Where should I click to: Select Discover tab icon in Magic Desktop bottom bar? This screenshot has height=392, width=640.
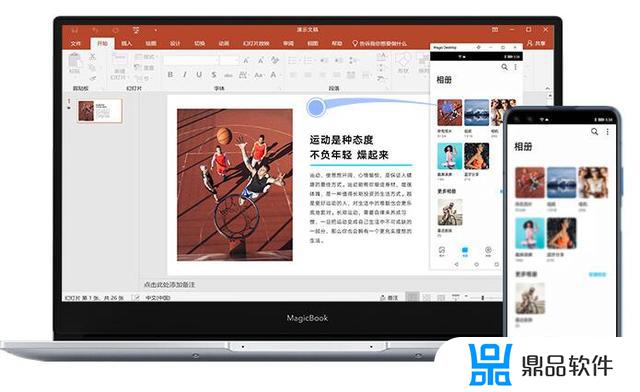[x=488, y=251]
